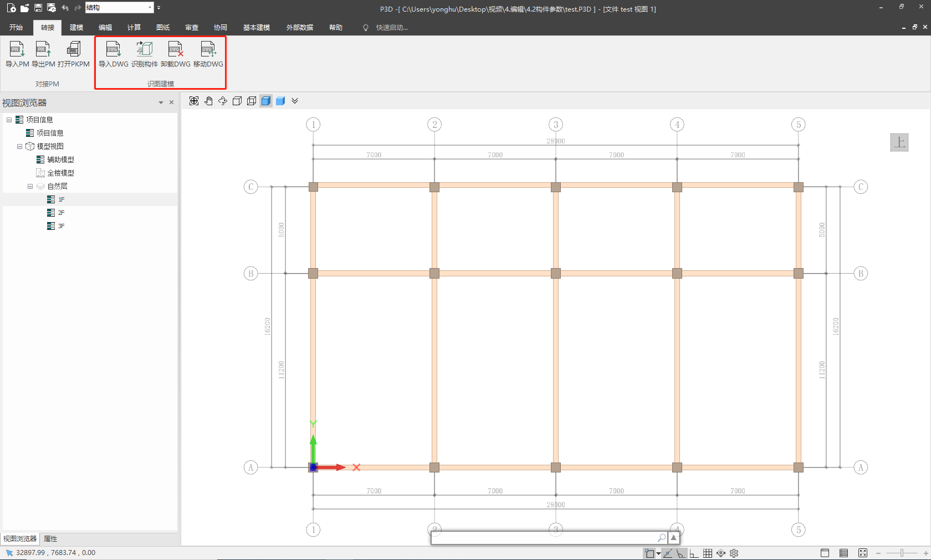This screenshot has height=560, width=931.
Task: Toggle grid display in status bar
Action: pyautogui.click(x=708, y=553)
